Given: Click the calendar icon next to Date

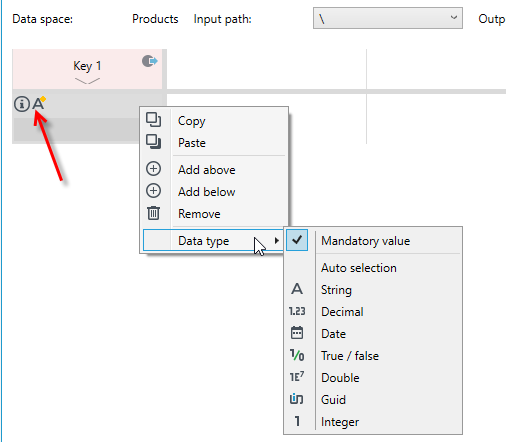Looking at the screenshot, I should [297, 333].
